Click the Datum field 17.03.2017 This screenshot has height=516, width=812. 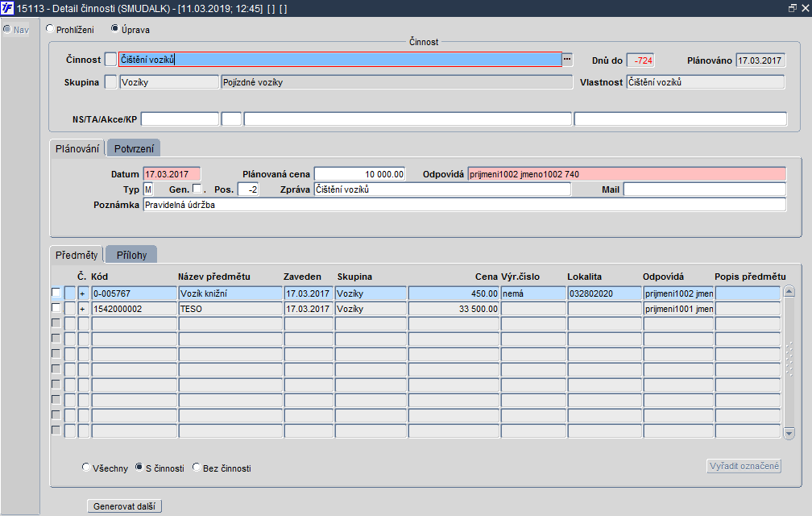tap(172, 174)
